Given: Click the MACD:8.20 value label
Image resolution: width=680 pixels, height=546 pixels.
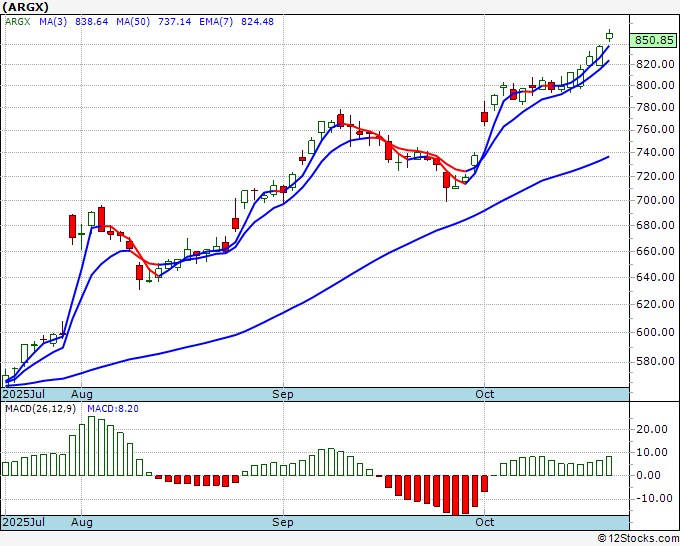Looking at the screenshot, I should coord(113,409).
